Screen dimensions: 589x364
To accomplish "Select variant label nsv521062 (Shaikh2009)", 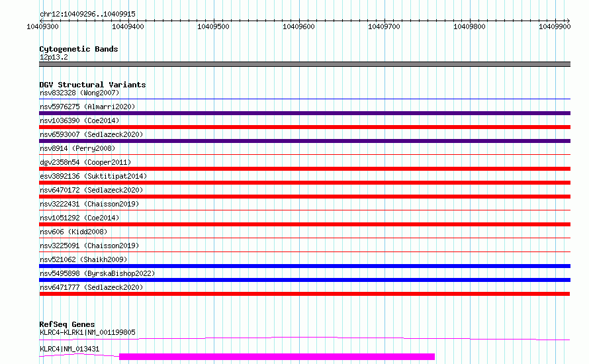I will coord(83,259).
